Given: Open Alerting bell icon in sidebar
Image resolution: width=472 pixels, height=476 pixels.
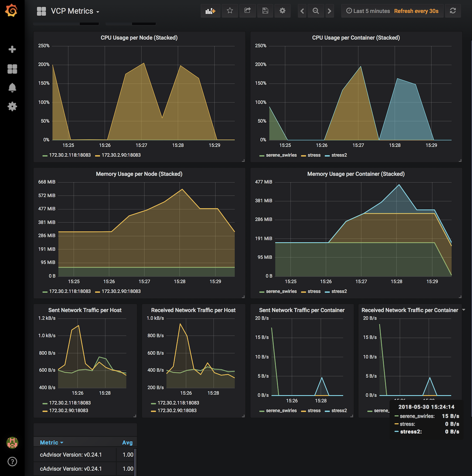Looking at the screenshot, I should coord(12,88).
